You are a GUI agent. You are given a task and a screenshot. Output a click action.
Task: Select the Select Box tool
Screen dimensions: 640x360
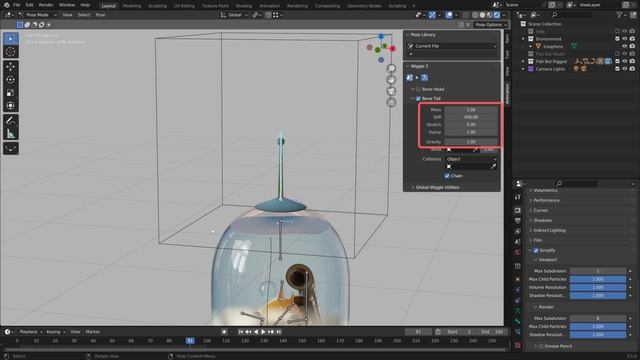(x=11, y=39)
